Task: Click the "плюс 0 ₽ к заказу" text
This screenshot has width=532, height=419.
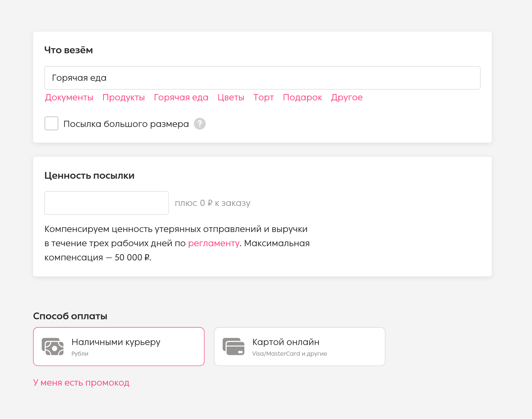Action: tap(213, 203)
